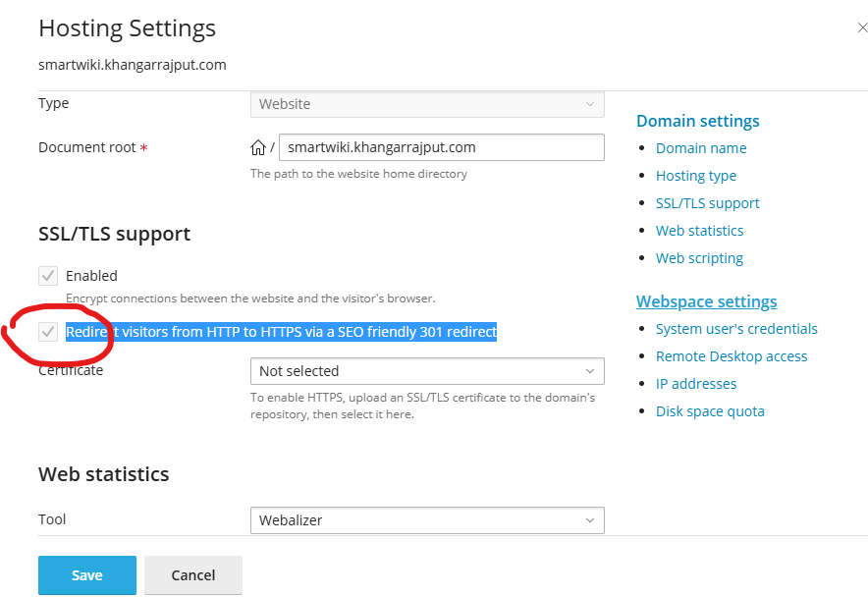Close the Hosting Settings dialog with X

[x=862, y=28]
